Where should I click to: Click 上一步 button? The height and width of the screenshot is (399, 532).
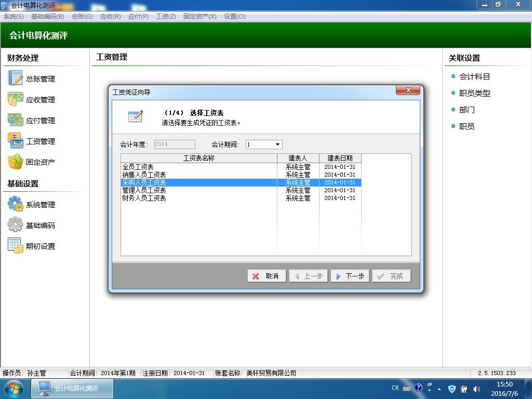tap(309, 276)
